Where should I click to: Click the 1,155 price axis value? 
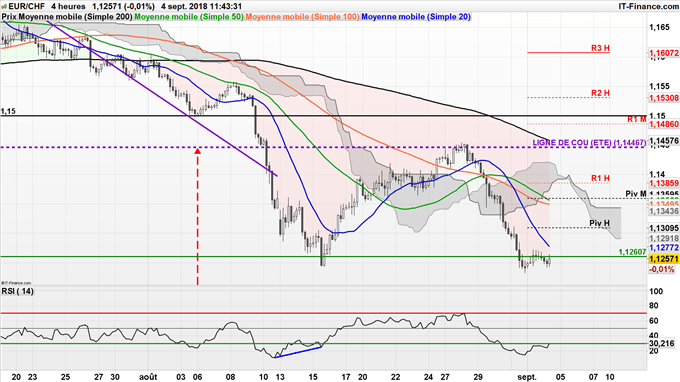pyautogui.click(x=659, y=86)
